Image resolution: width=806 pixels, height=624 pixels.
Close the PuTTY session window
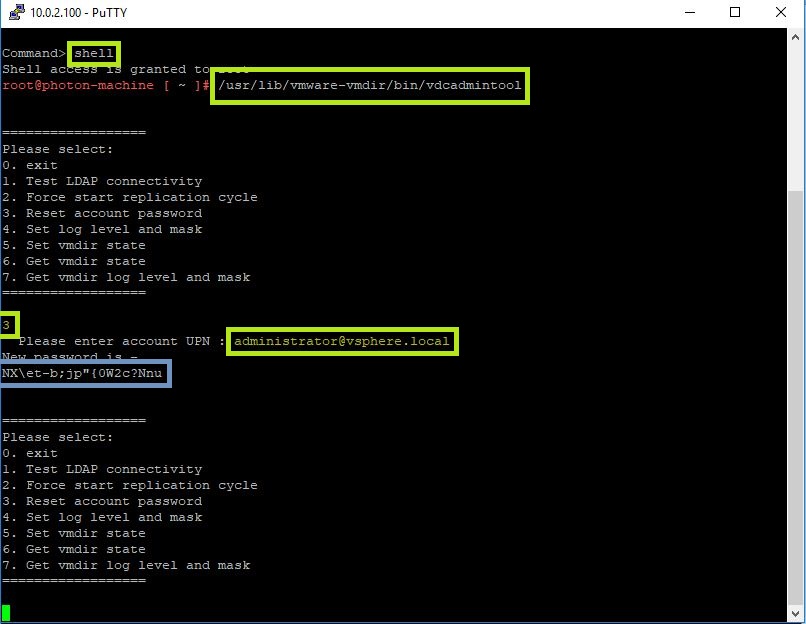pyautogui.click(x=781, y=13)
